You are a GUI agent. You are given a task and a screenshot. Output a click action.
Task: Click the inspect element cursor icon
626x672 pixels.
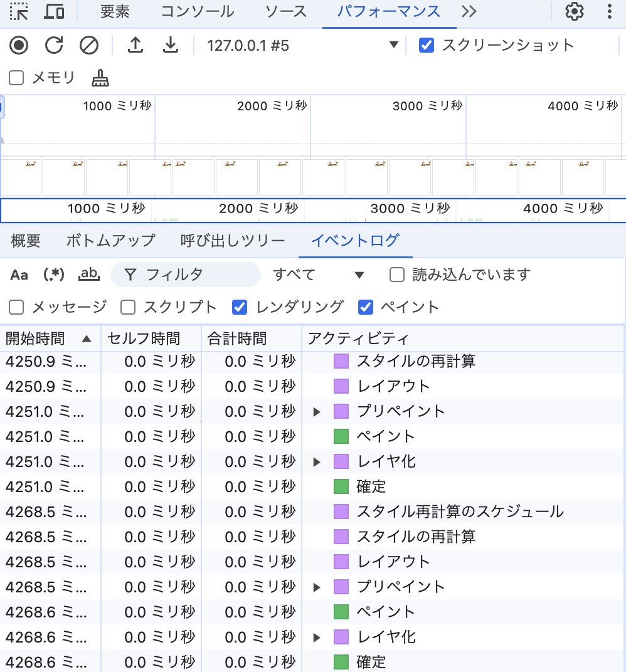pos(19,11)
